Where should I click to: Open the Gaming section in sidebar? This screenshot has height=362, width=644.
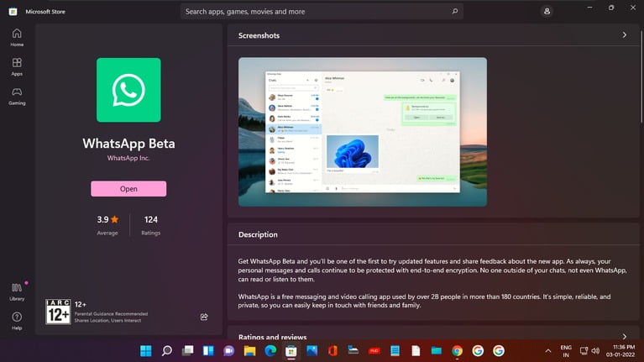click(x=17, y=96)
